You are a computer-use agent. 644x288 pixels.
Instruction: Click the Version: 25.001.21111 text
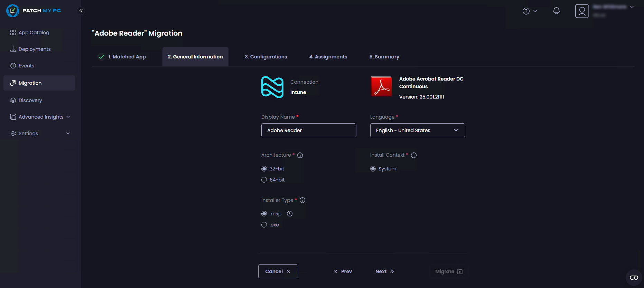421,97
